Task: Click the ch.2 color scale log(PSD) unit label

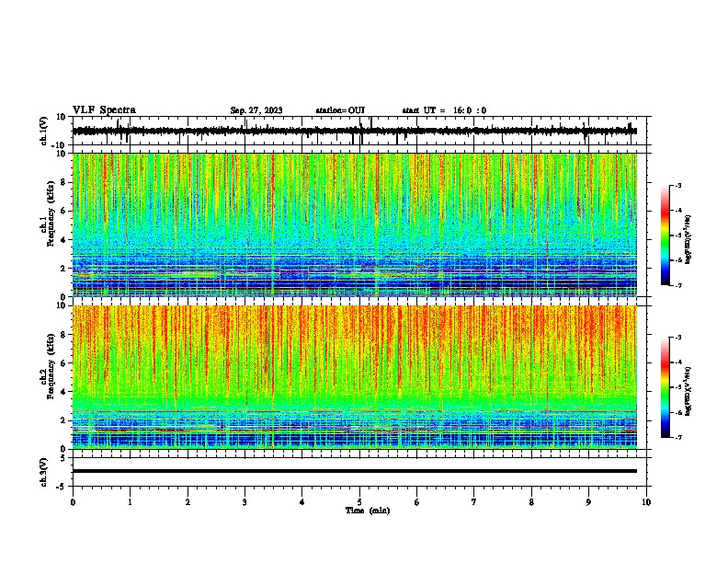Action: click(688, 391)
